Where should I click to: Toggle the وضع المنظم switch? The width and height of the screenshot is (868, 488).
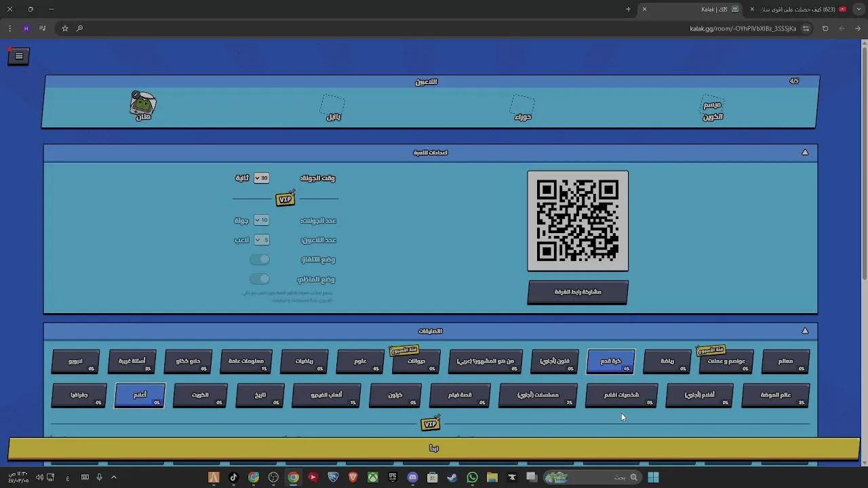[x=260, y=279]
